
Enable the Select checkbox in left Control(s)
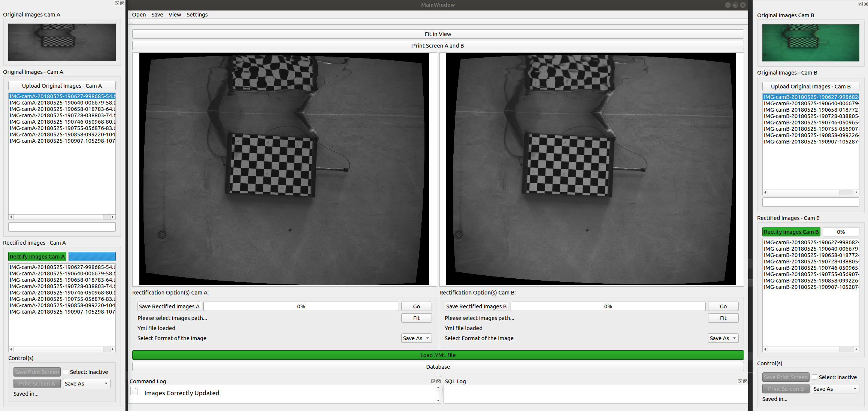66,372
